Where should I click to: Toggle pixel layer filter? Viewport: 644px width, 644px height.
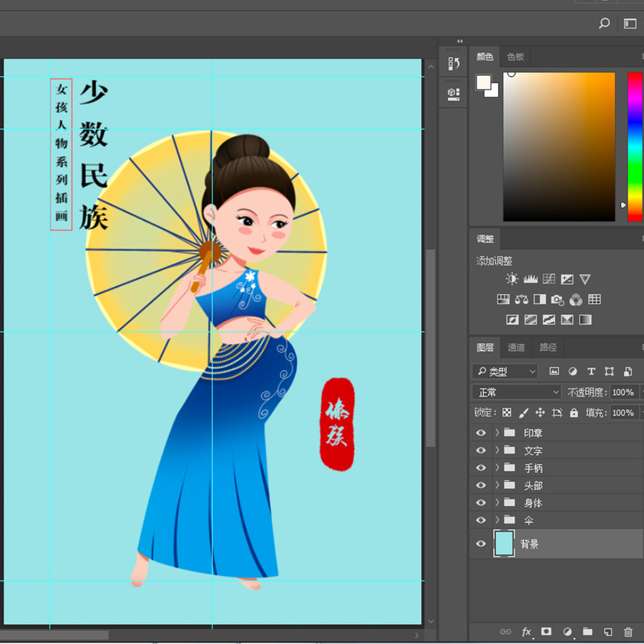[554, 371]
